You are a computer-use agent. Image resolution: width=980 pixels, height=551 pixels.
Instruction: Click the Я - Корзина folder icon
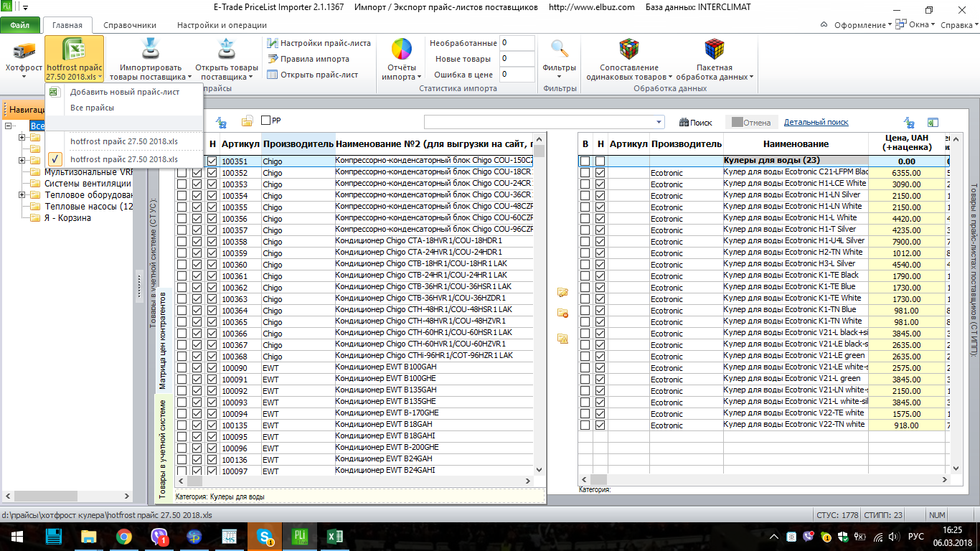(x=35, y=218)
